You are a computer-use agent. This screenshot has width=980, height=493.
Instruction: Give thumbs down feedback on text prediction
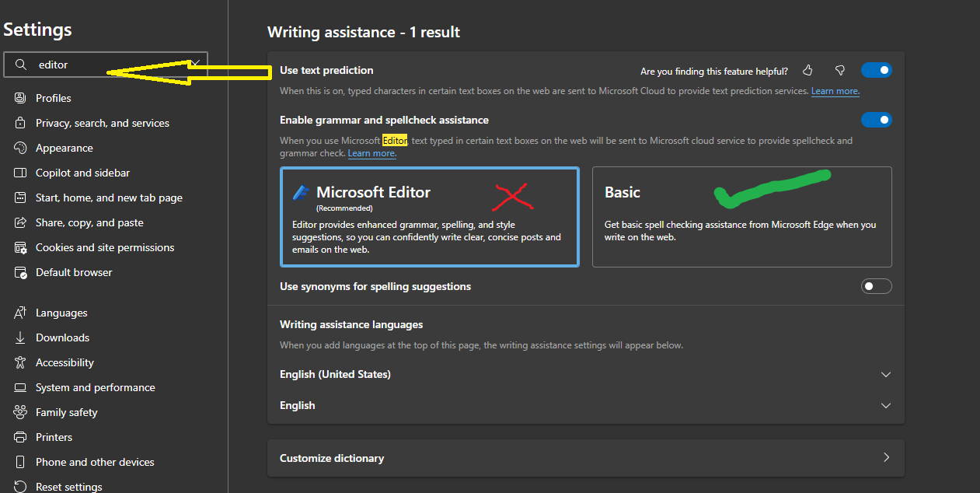(x=839, y=71)
